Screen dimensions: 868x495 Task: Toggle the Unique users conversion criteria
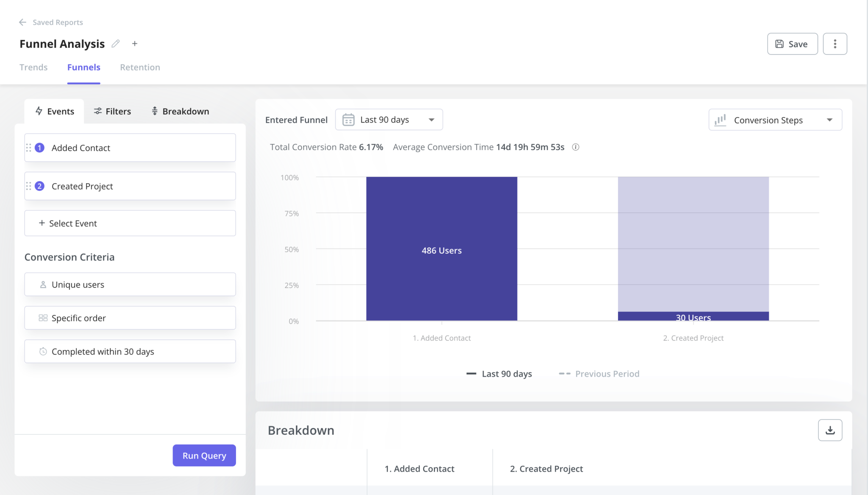click(130, 284)
